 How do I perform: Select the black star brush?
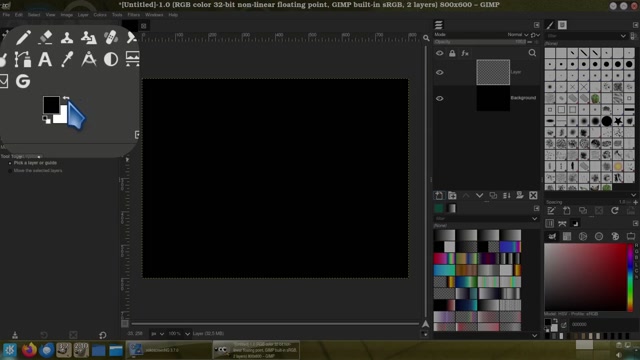click(x=618, y=121)
